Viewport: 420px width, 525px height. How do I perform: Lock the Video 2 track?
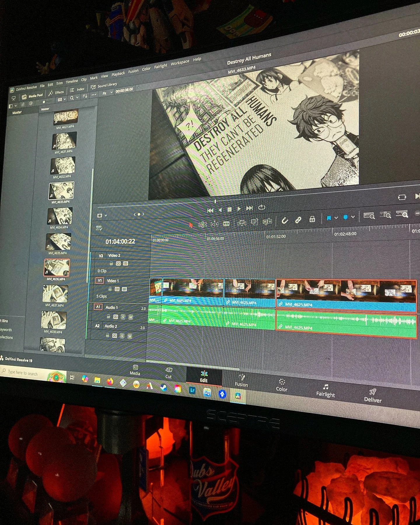point(111,263)
